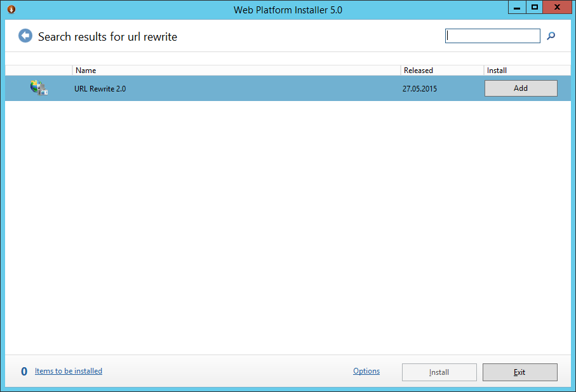Focus the search input field
Screen dimensions: 576x392
[x=492, y=36]
